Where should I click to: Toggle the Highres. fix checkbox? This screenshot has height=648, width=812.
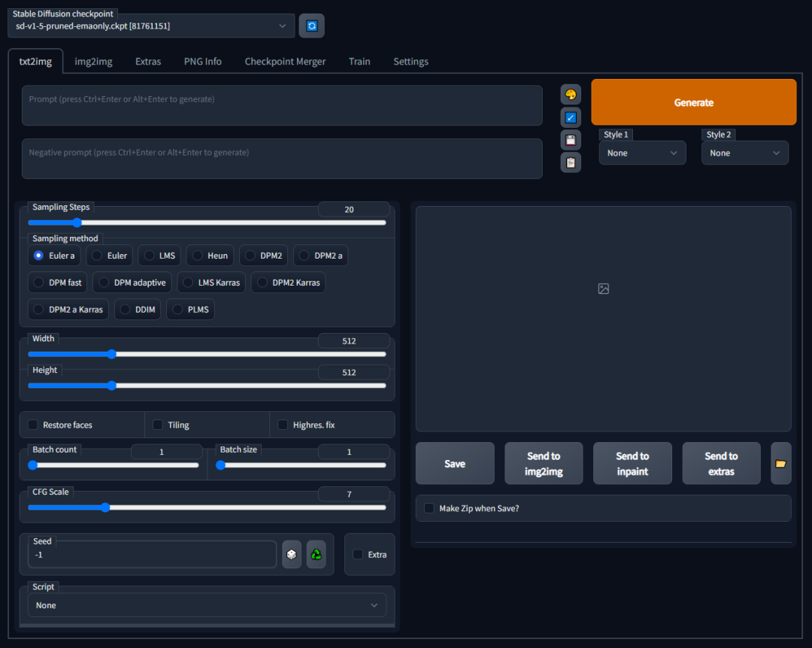tap(283, 425)
